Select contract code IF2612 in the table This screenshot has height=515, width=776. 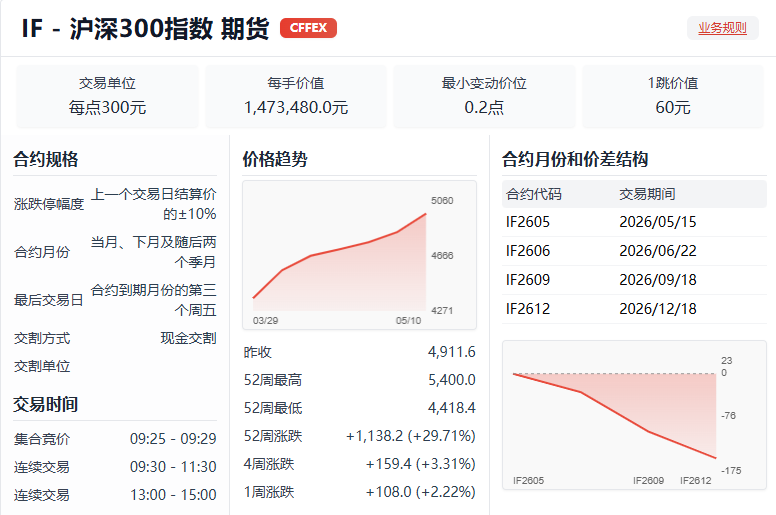[x=528, y=309]
